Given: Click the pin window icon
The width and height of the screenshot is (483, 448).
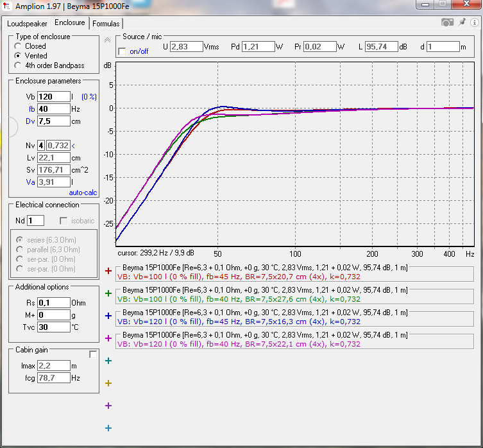Looking at the screenshot, I should tap(462, 22).
